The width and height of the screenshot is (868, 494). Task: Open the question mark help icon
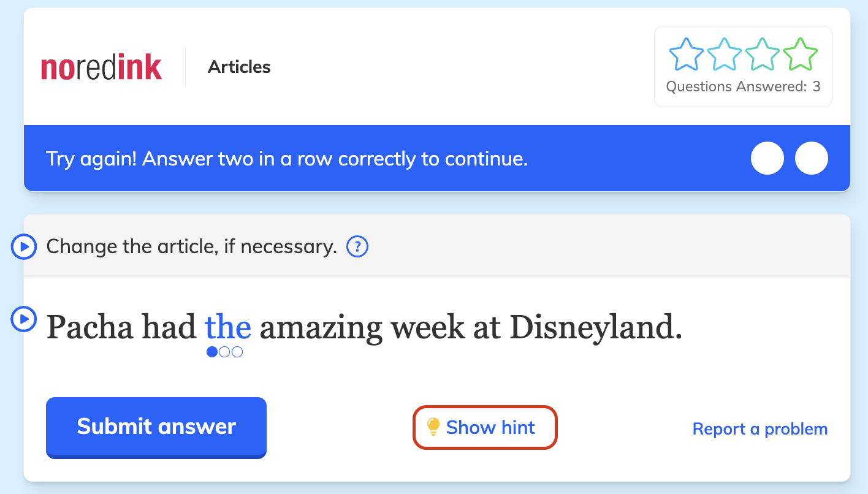[356, 246]
